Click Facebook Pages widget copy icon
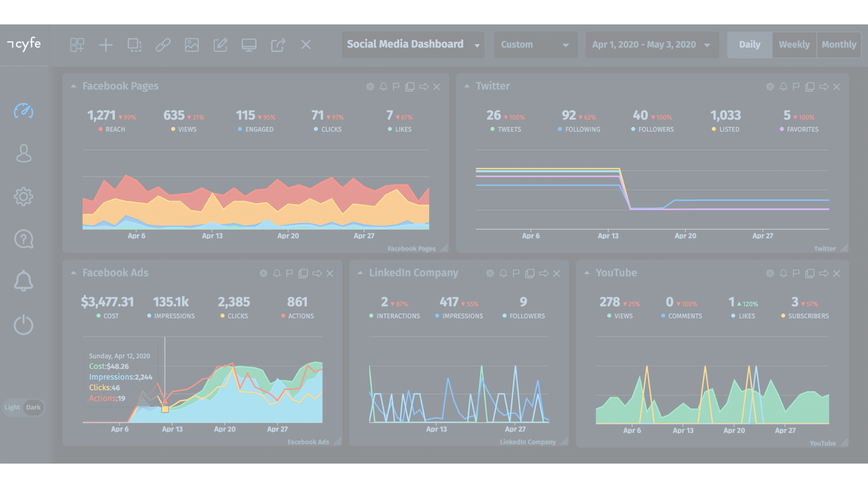The width and height of the screenshot is (868, 488). 410,87
